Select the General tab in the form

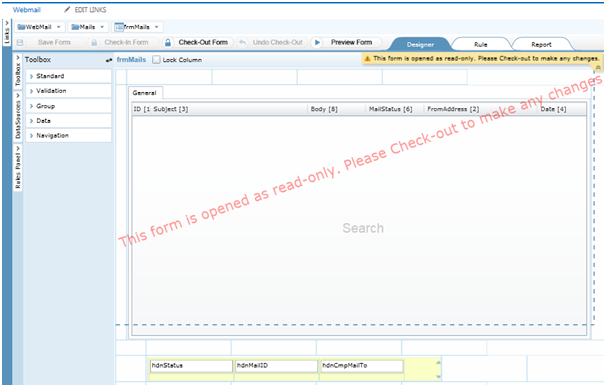click(x=145, y=93)
